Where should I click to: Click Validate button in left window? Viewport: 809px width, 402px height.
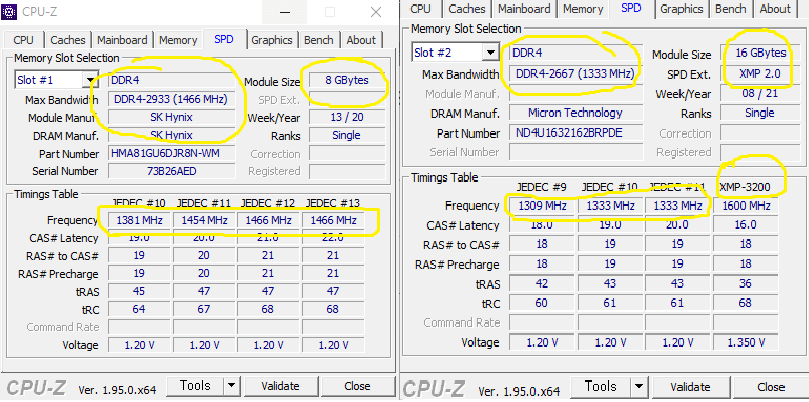(280, 385)
